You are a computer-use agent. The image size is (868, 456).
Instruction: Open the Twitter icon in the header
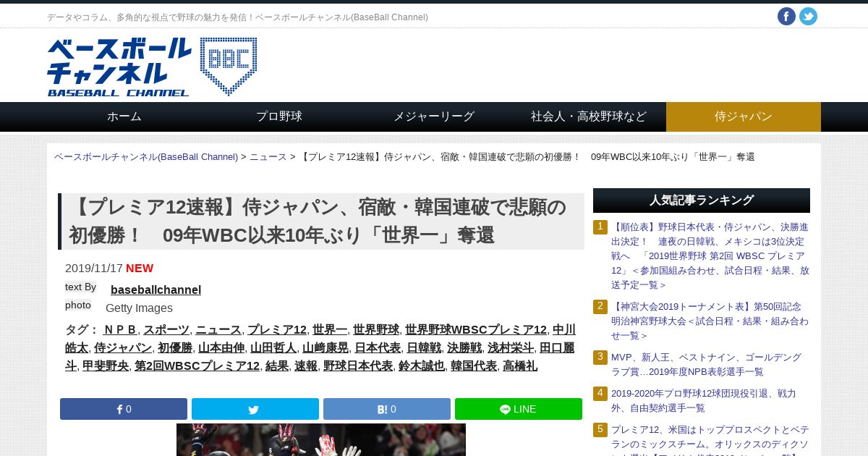[808, 17]
